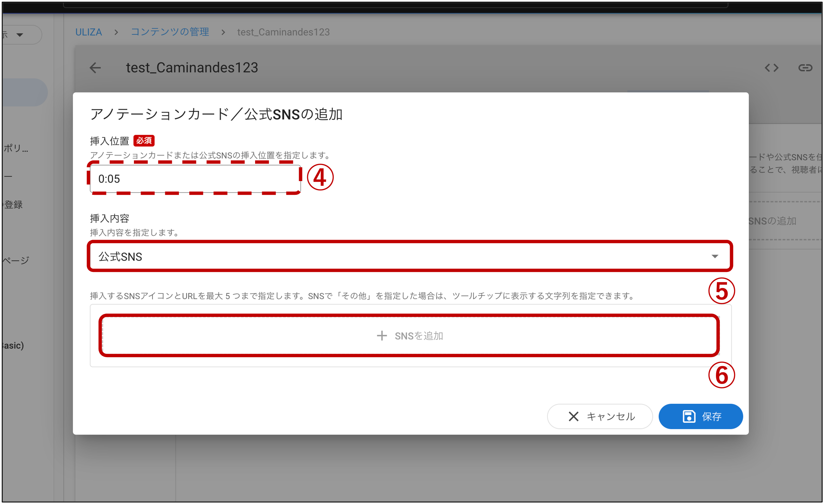Click the 挿入内容 label
Viewport: 823px width, 504px height.
(x=109, y=218)
